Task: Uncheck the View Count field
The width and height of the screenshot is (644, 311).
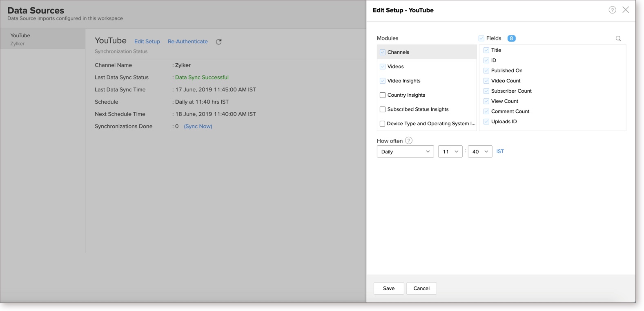Action: (486, 101)
